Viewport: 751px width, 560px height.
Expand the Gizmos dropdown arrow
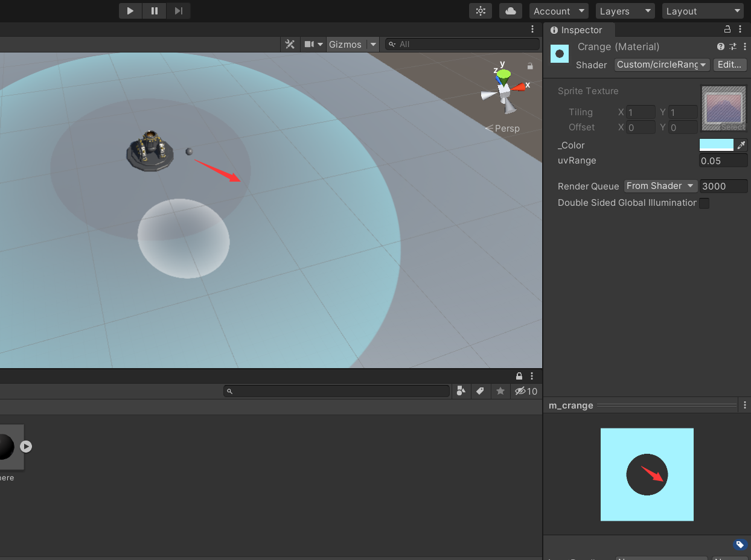pos(373,44)
